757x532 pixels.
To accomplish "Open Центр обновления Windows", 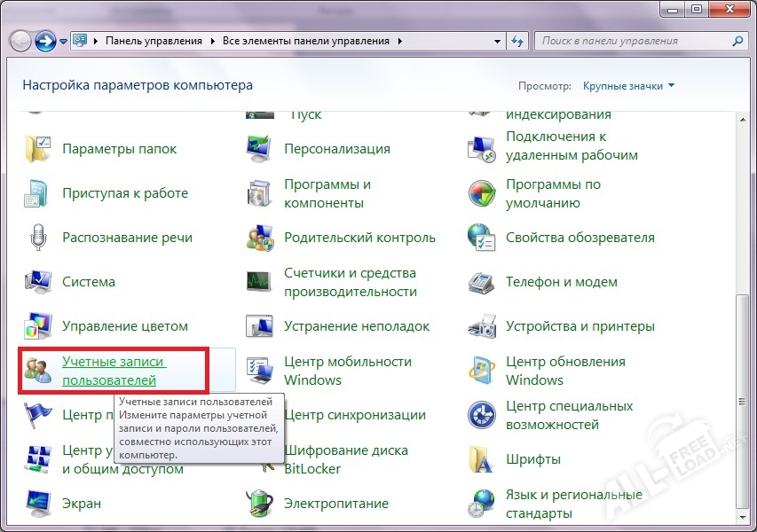I will (x=566, y=371).
